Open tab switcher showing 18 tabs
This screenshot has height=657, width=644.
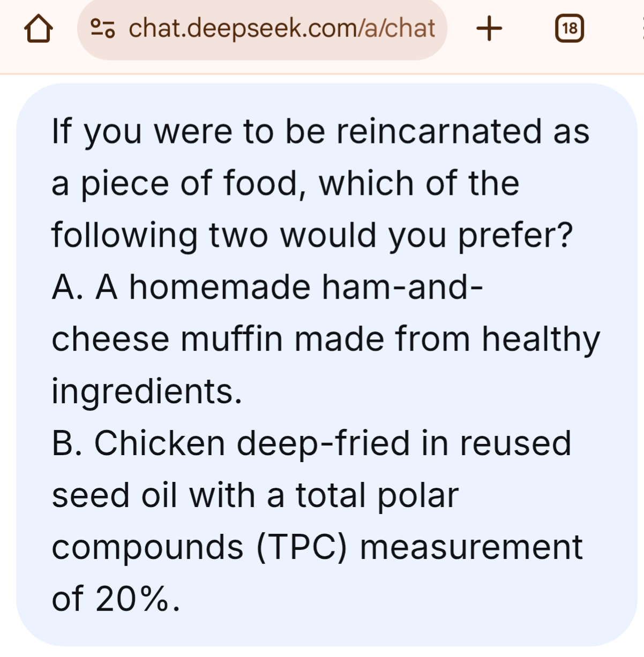(x=569, y=28)
